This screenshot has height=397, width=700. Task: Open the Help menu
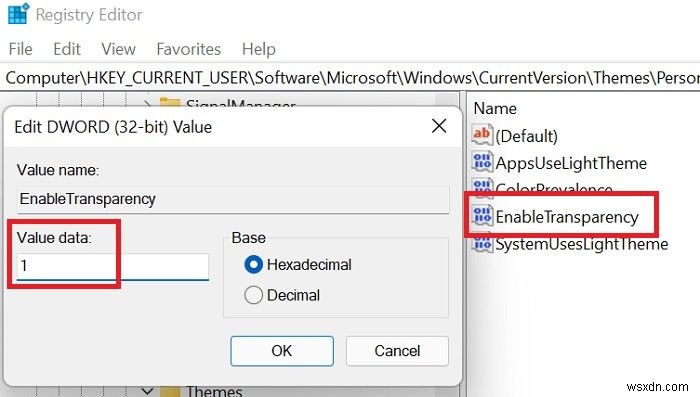point(258,49)
